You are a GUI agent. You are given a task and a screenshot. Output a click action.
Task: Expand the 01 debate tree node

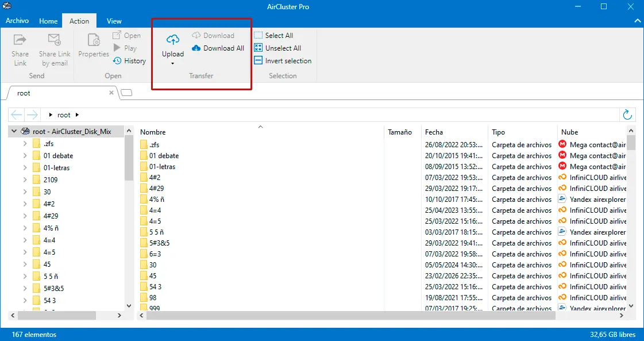25,155
